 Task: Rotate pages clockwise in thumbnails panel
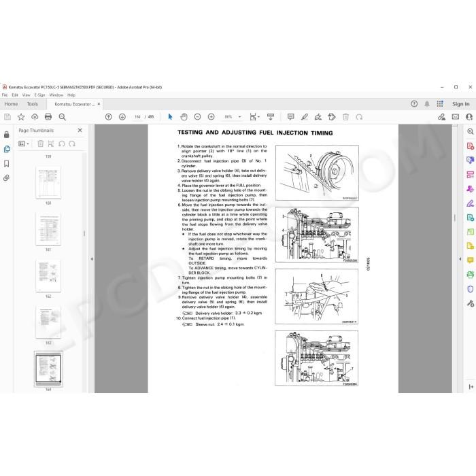coord(72,143)
